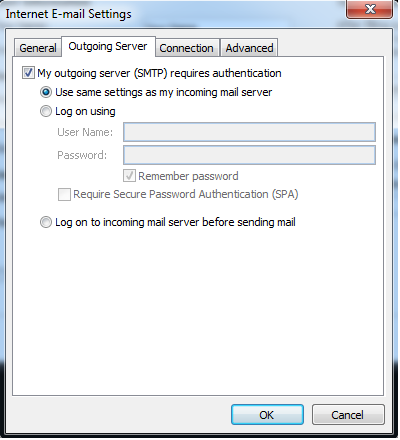Focus the Password input field
Image resolution: width=400 pixels, height=440 pixels.
[249, 155]
